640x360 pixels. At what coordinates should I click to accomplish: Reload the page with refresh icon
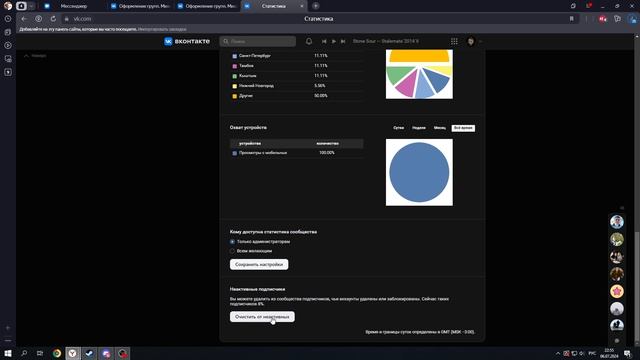pos(53,19)
